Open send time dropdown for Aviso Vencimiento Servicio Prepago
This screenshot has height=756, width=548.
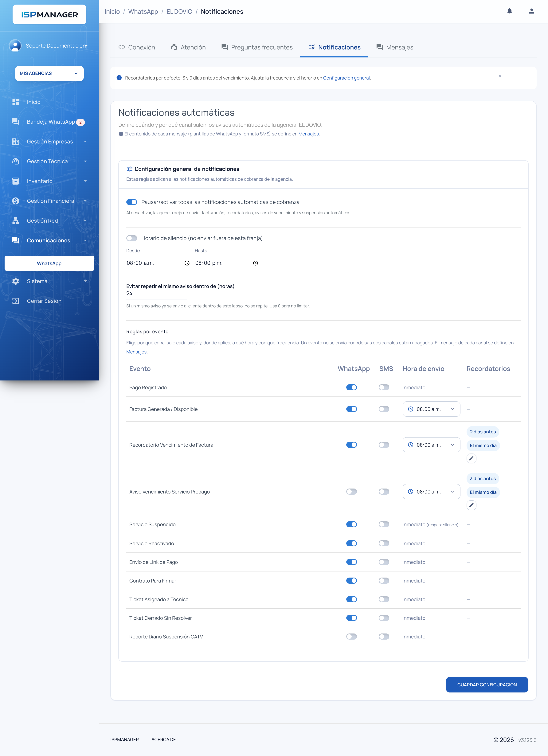coord(431,492)
